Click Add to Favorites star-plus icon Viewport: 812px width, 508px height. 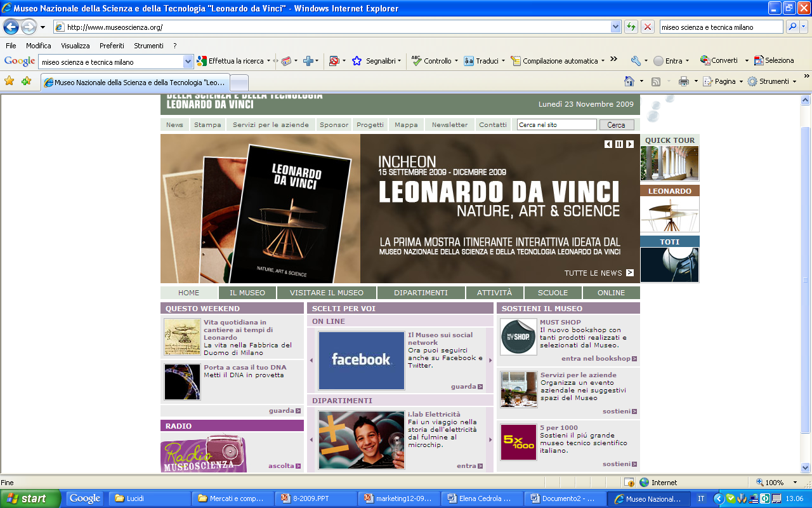coord(26,81)
